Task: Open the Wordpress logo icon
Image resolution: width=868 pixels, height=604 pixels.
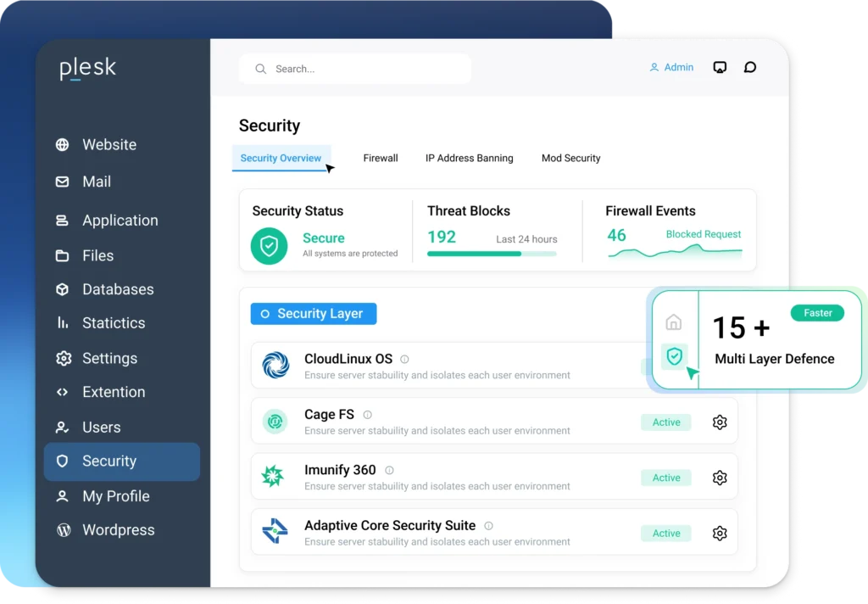Action: point(64,530)
